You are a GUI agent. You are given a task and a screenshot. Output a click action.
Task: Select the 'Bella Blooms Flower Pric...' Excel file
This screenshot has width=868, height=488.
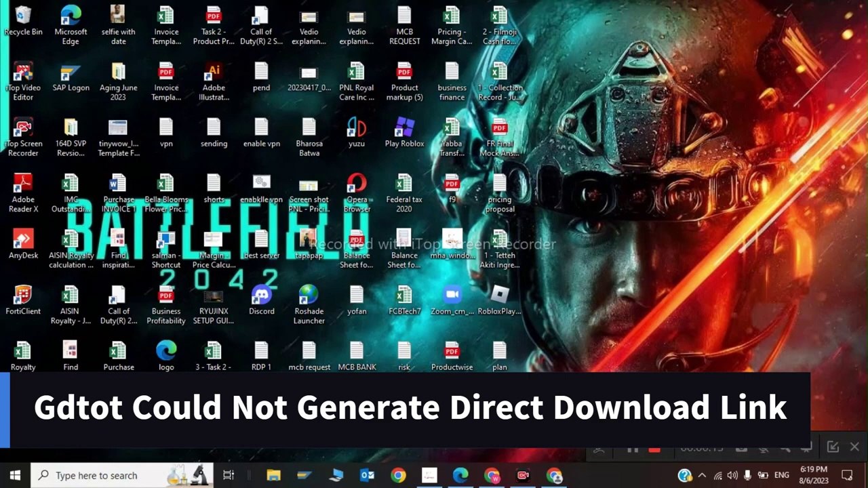tap(166, 193)
